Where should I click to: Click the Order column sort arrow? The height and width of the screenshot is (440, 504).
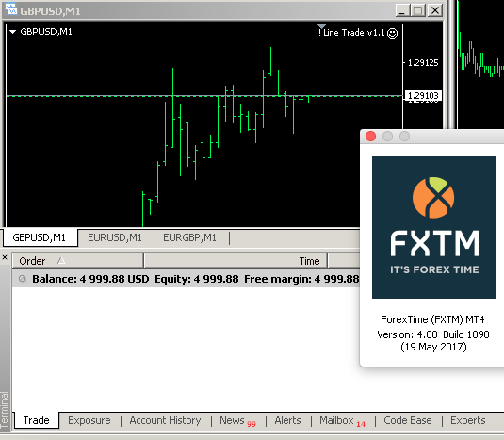click(61, 260)
